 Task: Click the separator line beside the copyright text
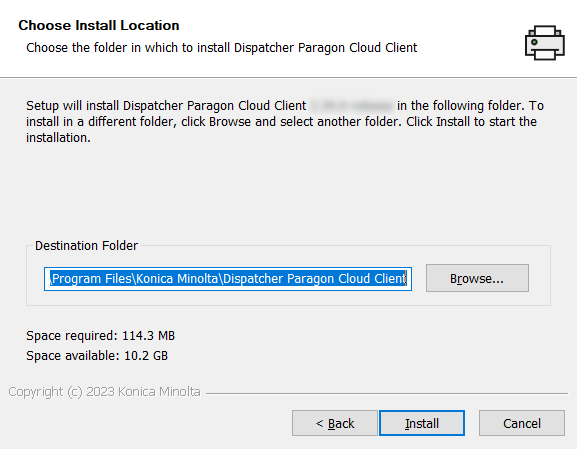click(387, 393)
